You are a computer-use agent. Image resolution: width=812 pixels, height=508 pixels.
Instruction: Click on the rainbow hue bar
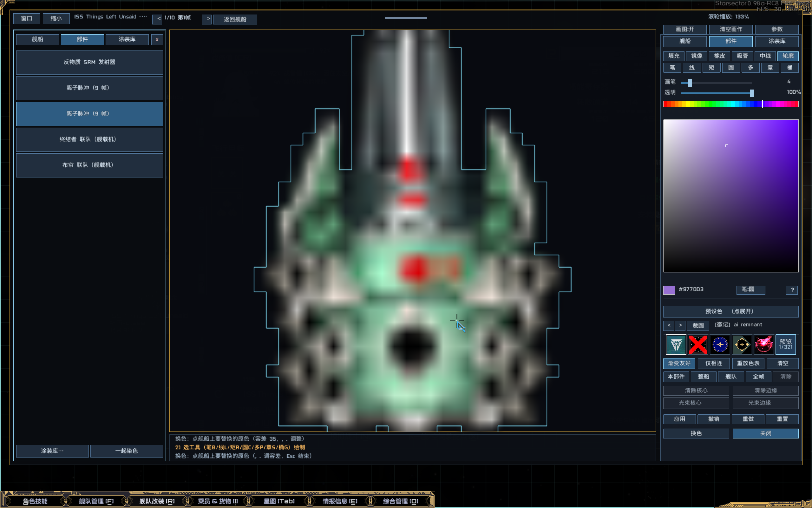[730, 104]
